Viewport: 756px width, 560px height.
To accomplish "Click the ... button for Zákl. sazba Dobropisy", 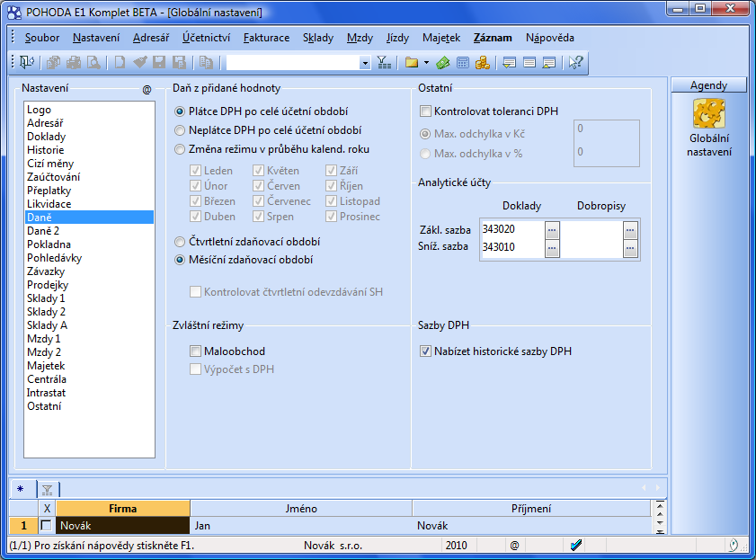I will pos(630,230).
